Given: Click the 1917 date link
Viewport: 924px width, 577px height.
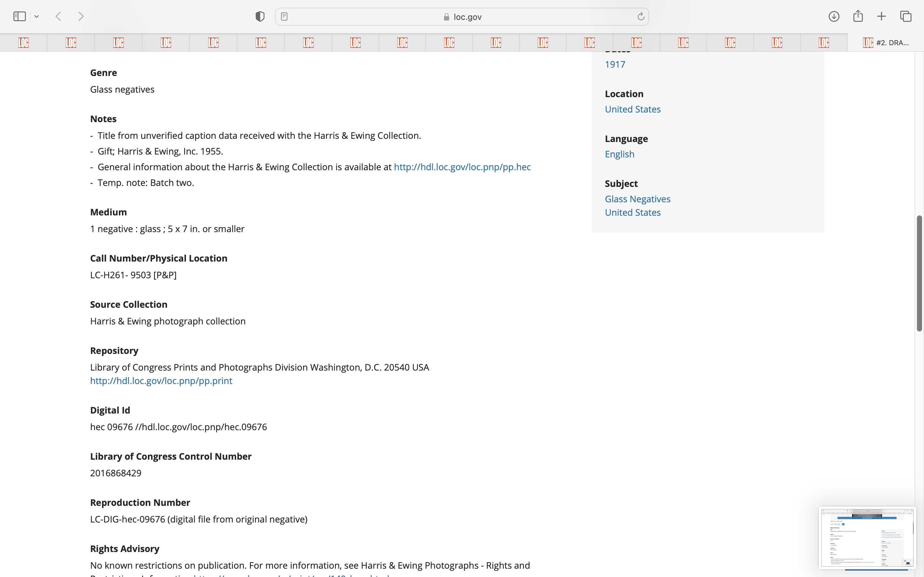Looking at the screenshot, I should 615,64.
